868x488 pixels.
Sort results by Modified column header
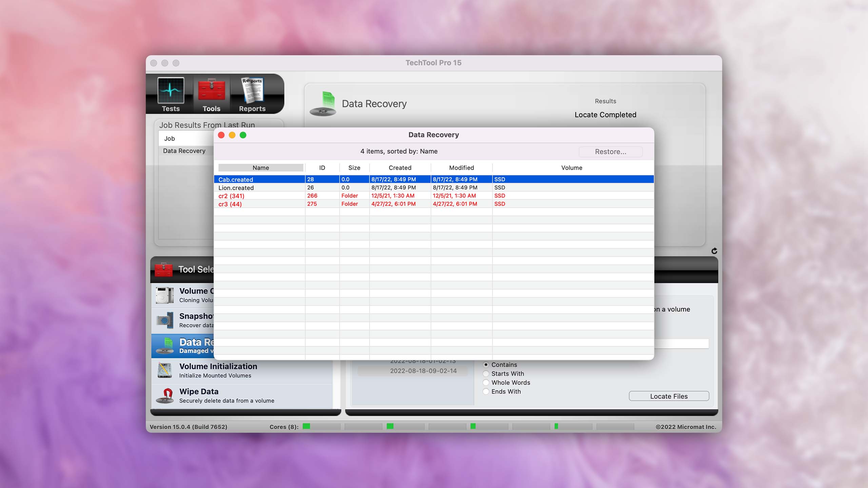coord(461,168)
